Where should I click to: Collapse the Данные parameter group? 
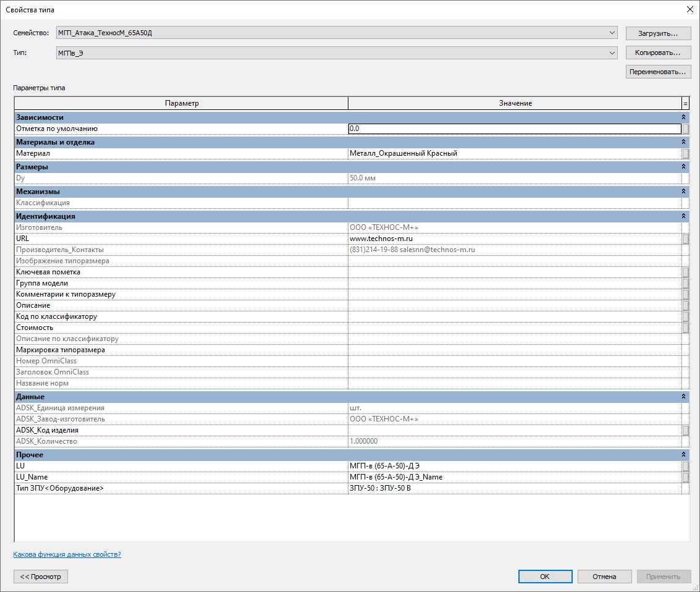point(683,397)
